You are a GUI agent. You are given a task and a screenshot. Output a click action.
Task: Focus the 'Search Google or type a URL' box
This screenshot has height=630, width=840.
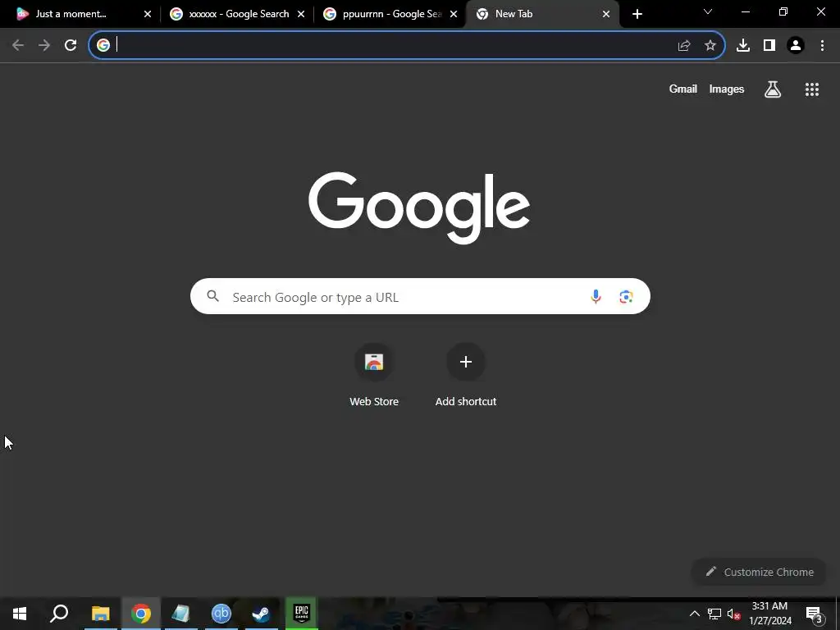coord(420,296)
